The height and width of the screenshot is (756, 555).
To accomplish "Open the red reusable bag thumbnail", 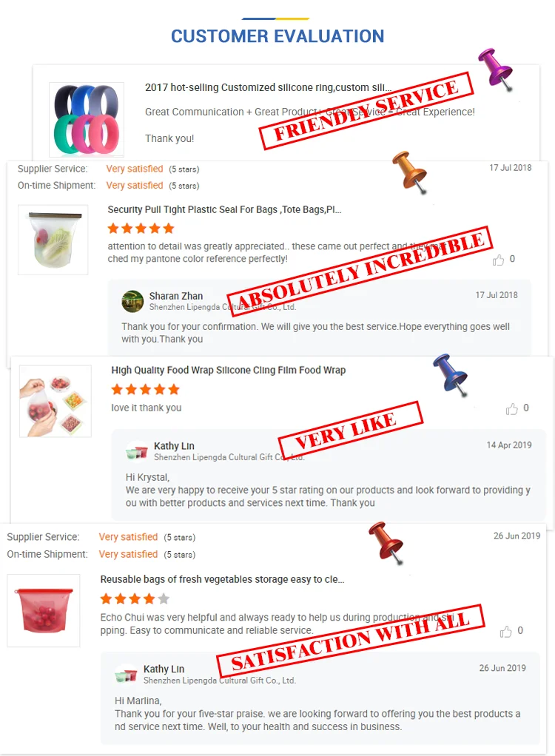I will (x=44, y=610).
